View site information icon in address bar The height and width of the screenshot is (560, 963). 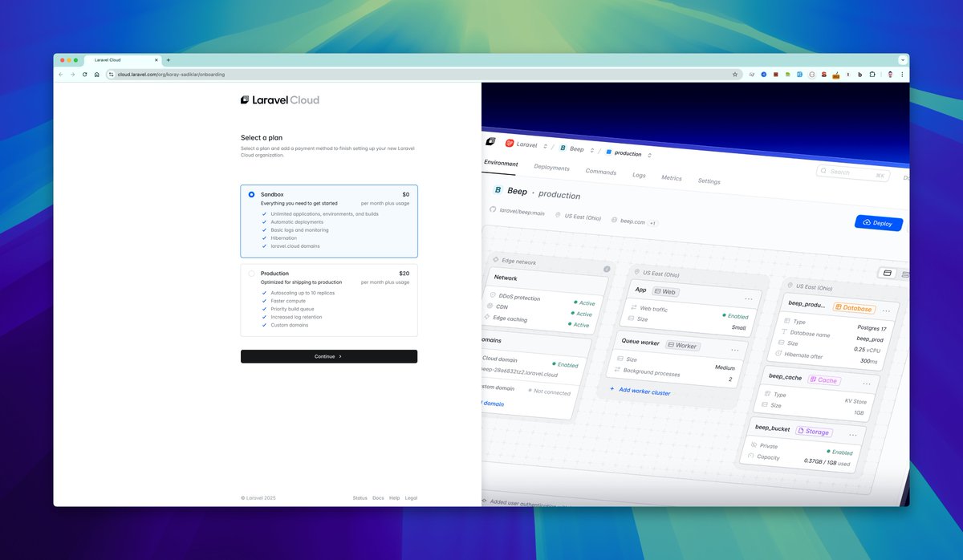112,74
